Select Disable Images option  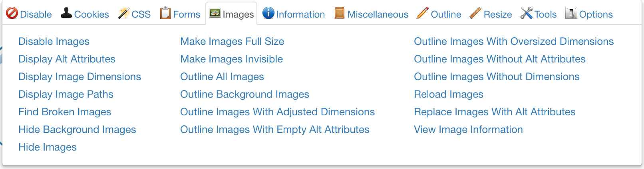(x=54, y=41)
